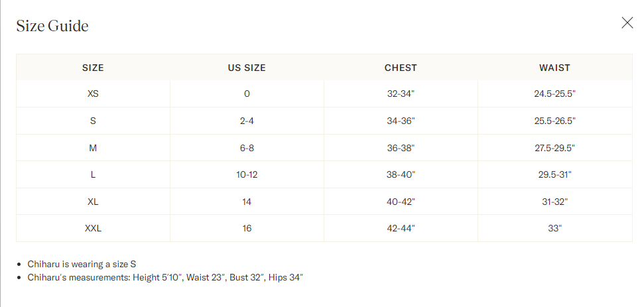Click the 29.5-31" waist measurement cell
The height and width of the screenshot is (307, 644).
(x=554, y=174)
